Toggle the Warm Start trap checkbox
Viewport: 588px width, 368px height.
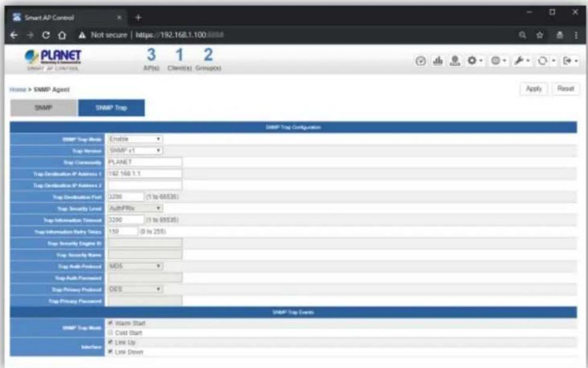coord(110,323)
